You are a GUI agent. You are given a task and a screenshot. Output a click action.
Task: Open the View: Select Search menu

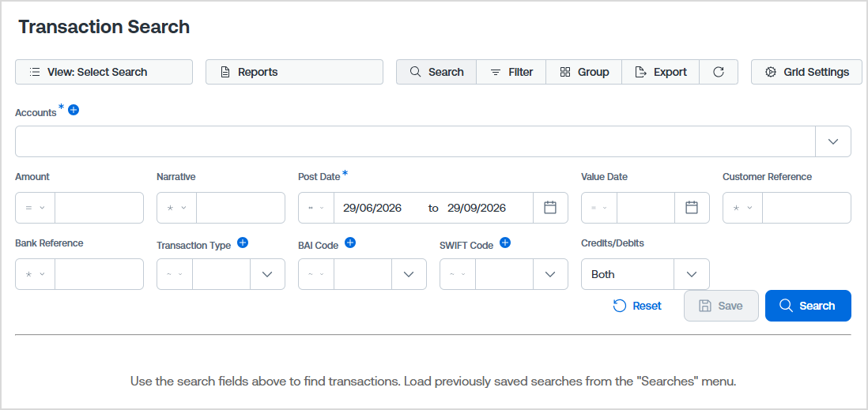[104, 72]
